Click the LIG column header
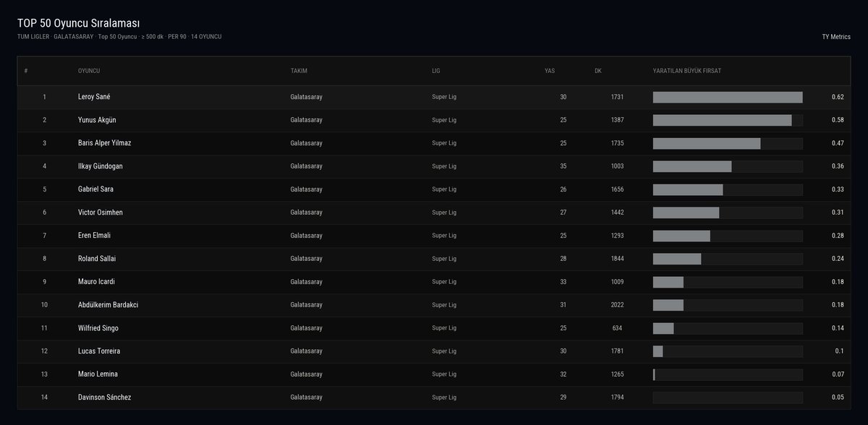 pyautogui.click(x=436, y=71)
